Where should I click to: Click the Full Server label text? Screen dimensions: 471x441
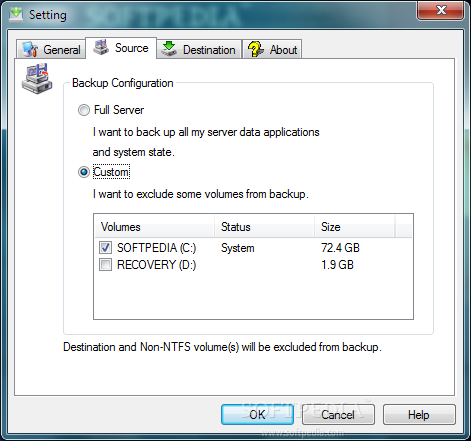click(x=119, y=110)
